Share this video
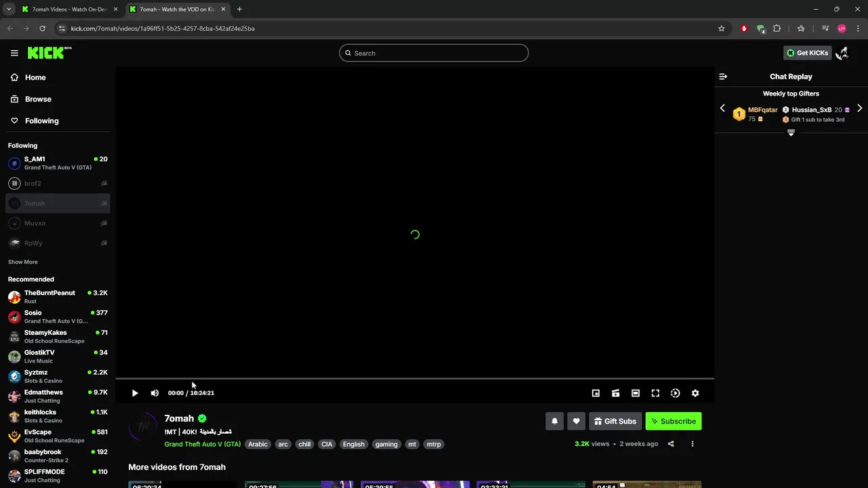This screenshot has width=868, height=488. 671,444
